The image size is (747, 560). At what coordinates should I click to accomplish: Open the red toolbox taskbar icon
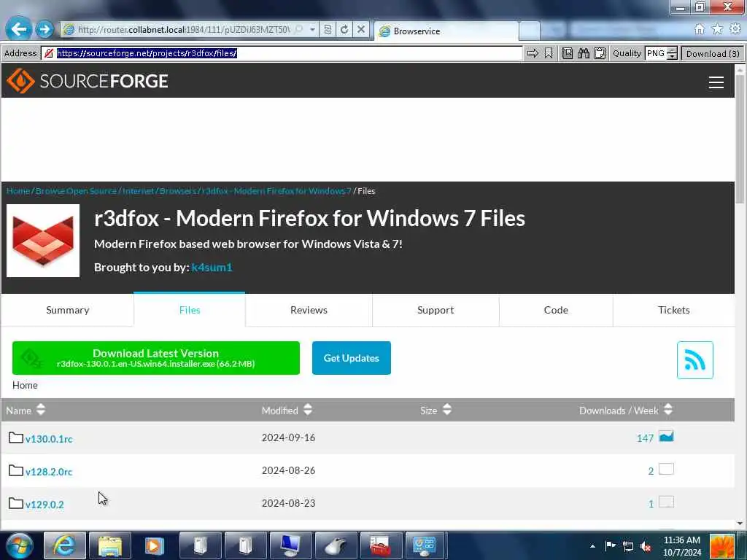(x=380, y=545)
